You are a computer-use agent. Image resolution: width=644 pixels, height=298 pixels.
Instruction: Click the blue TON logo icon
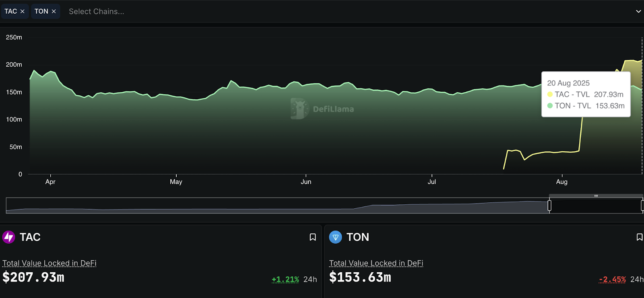[335, 237]
